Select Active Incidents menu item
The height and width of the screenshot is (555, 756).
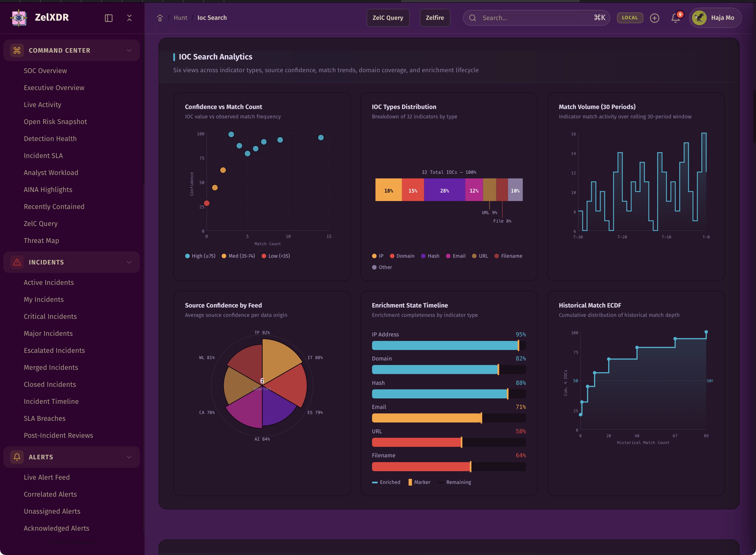point(49,283)
